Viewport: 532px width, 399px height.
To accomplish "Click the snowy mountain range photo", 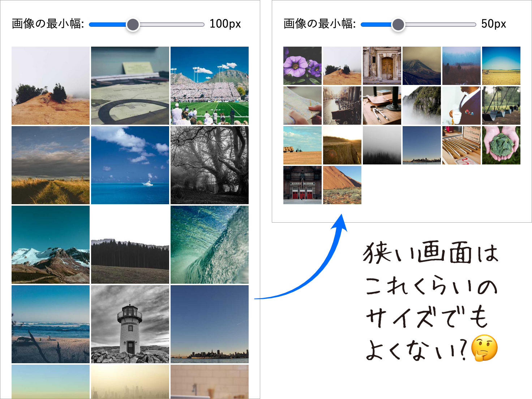I will click(51, 245).
